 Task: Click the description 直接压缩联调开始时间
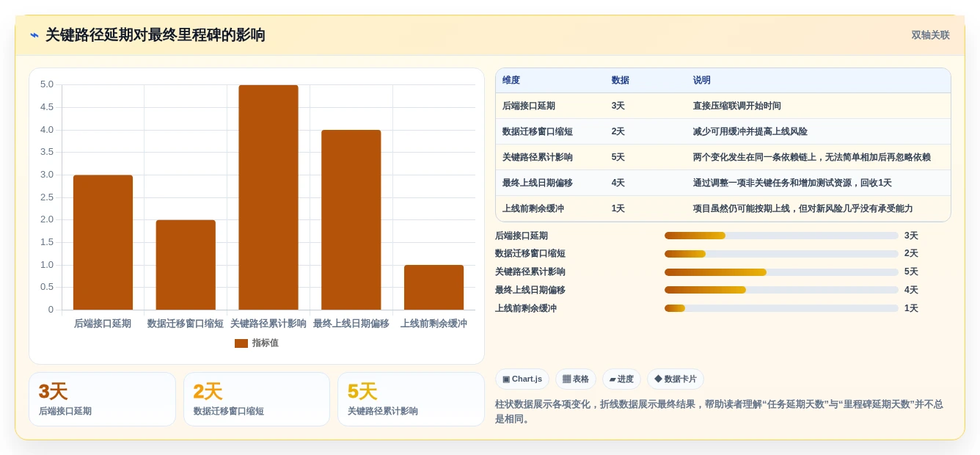737,106
